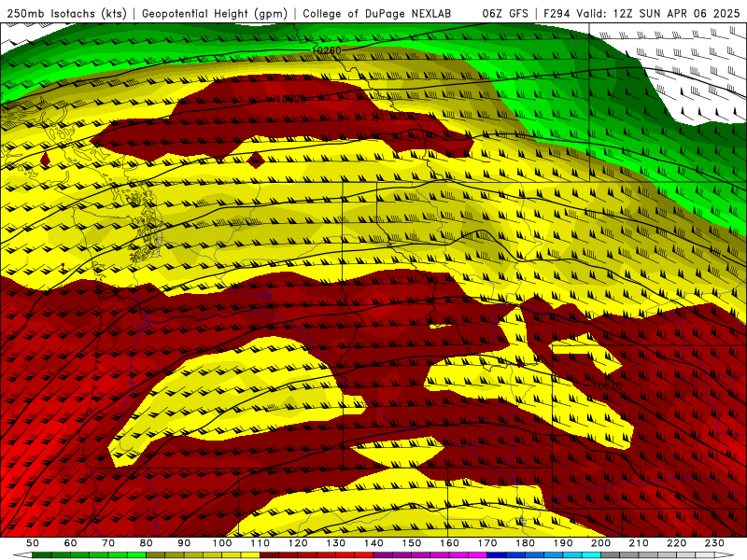This screenshot has height=560, width=747.
Task: Pick the cyan swatch just left of 200
Action: point(591,555)
